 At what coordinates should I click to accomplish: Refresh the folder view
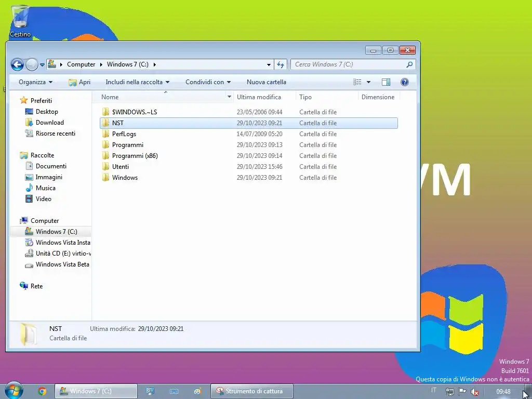tap(280, 64)
